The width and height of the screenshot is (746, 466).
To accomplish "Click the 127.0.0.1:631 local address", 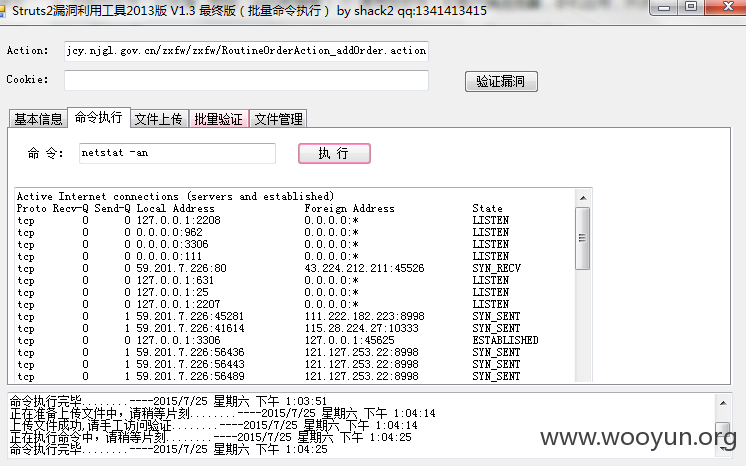I will 175,280.
